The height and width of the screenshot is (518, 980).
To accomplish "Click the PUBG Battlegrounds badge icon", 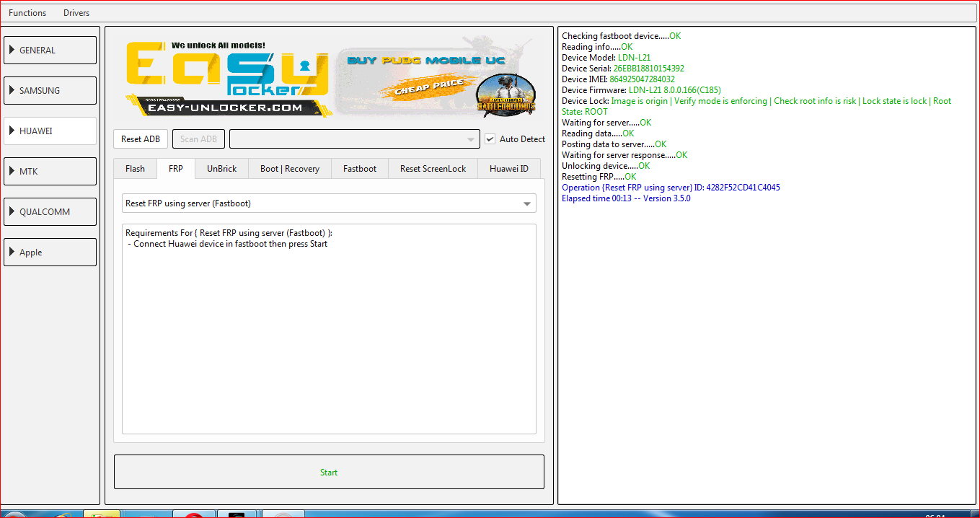I will (506, 95).
